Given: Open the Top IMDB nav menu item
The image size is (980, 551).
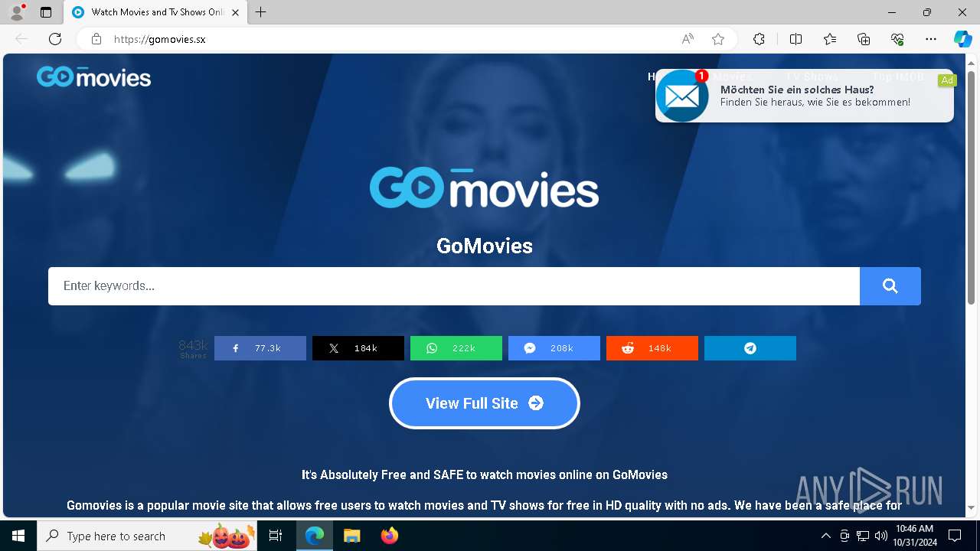Looking at the screenshot, I should tap(898, 77).
